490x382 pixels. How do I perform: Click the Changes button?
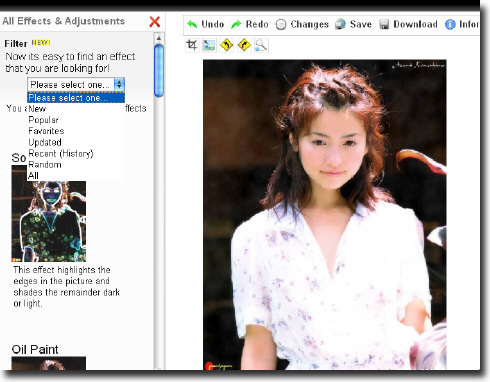(x=302, y=24)
